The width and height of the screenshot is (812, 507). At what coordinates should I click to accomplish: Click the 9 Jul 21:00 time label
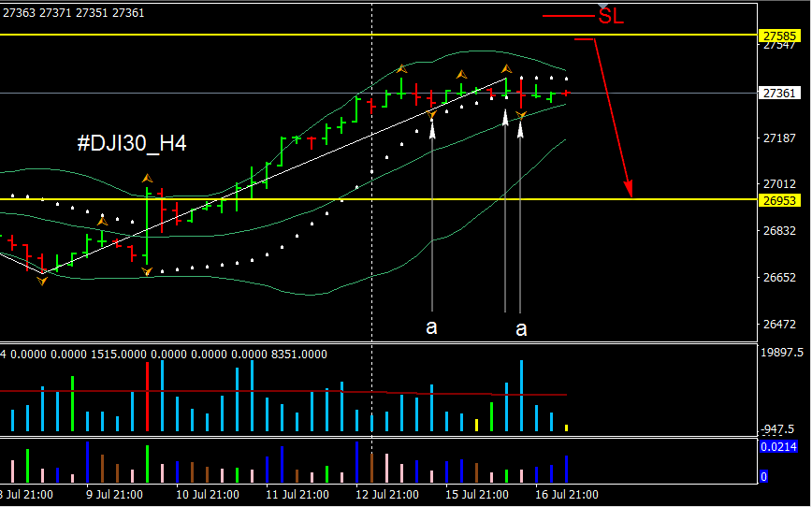click(x=114, y=495)
